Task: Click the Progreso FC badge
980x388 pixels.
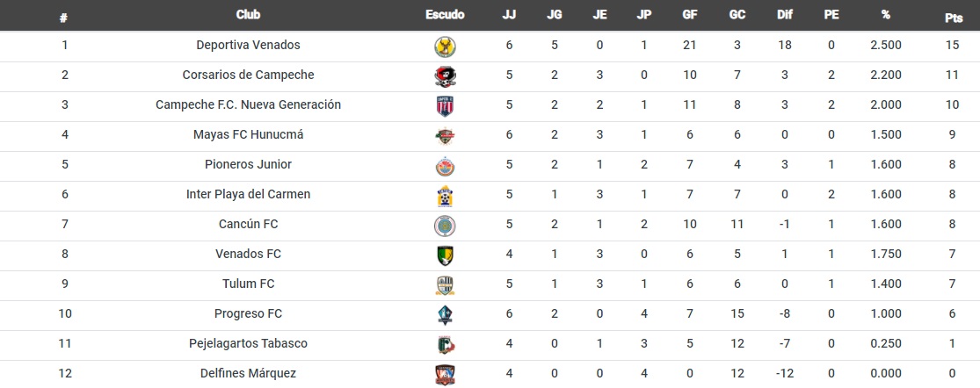Action: 445,316
